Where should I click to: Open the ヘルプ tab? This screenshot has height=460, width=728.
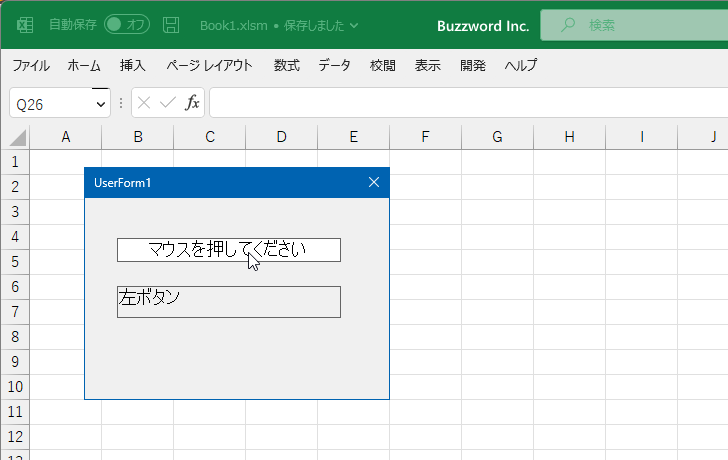tap(521, 65)
